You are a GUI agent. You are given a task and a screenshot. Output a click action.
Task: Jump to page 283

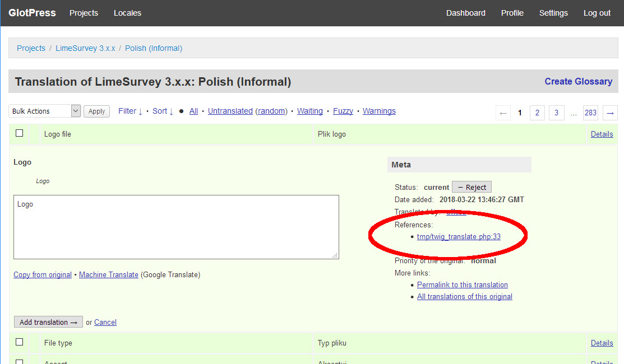[x=590, y=113]
